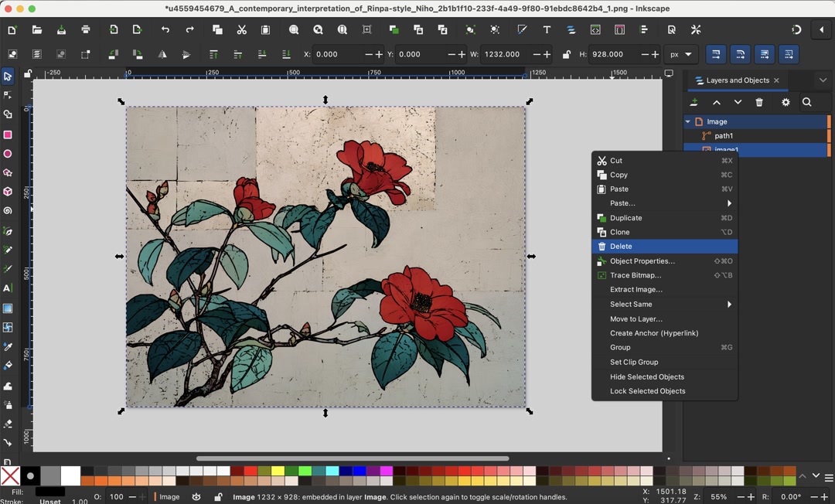
Task: Open the px units dropdown
Action: (x=680, y=55)
